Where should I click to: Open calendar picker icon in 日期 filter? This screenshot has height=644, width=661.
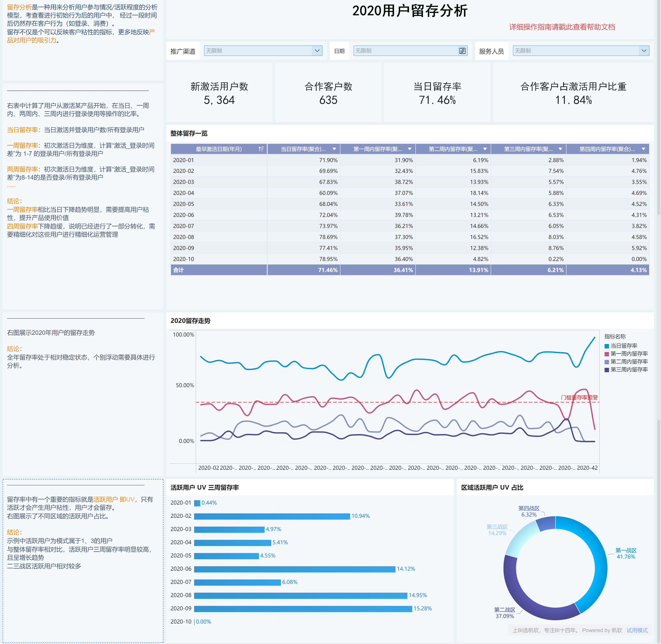[462, 51]
